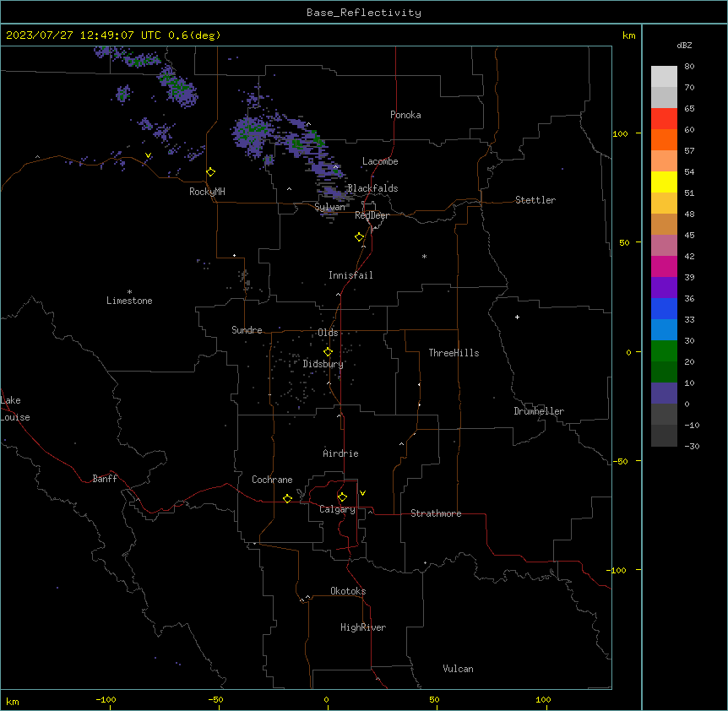Select the bright green 30-20 dBZ legend band
Image resolution: width=728 pixels, height=711 pixels.
coord(664,351)
